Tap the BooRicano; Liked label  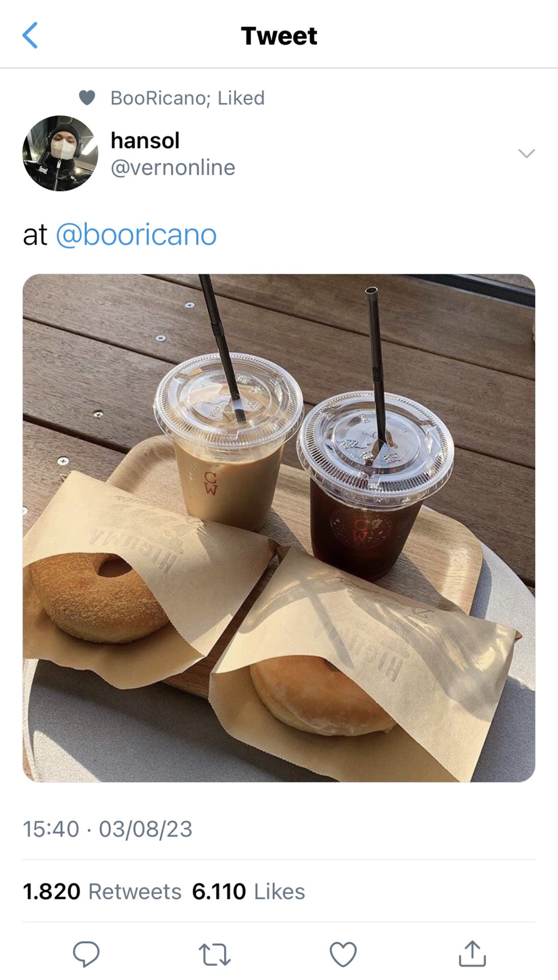187,98
